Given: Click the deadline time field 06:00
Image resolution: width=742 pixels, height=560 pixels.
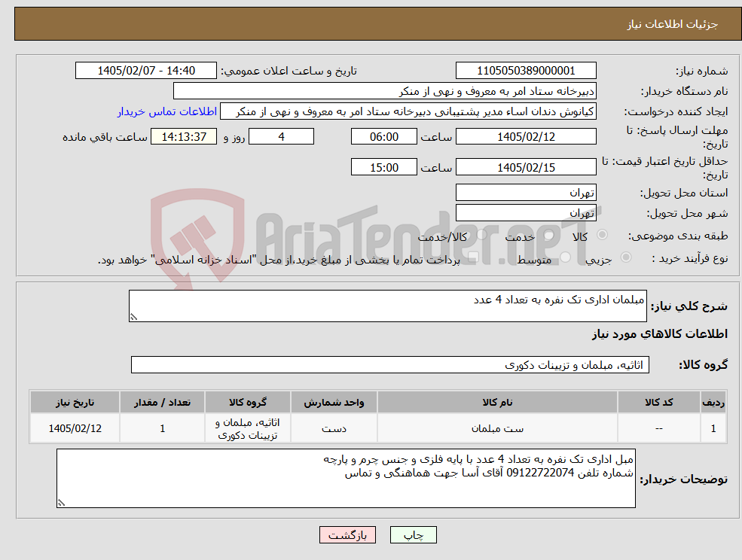Looking at the screenshot, I should 383,137.
